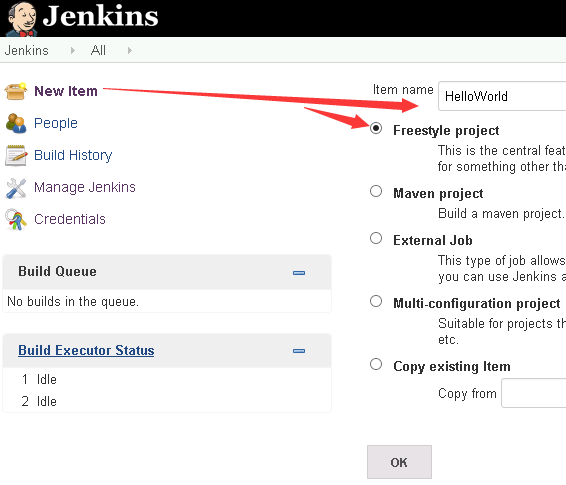Click the External Job label
The image size is (566, 485).
(x=432, y=240)
